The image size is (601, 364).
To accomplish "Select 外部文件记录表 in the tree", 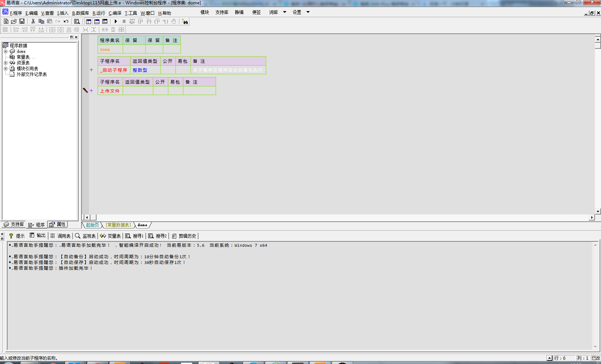I will (32, 74).
